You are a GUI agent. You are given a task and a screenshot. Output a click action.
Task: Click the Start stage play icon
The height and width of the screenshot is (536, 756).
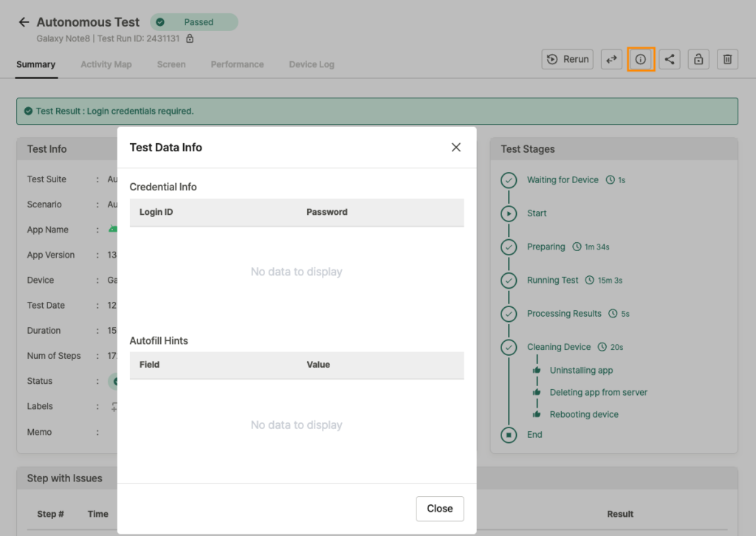509,213
